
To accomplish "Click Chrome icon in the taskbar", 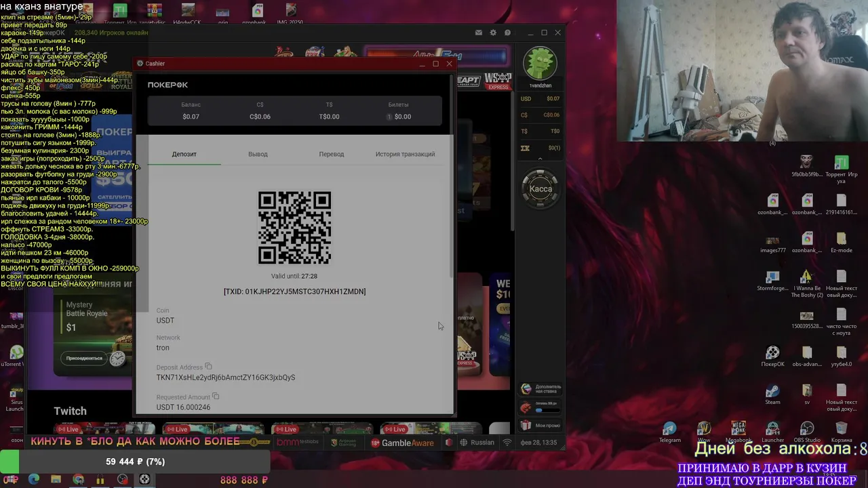I will (x=78, y=479).
